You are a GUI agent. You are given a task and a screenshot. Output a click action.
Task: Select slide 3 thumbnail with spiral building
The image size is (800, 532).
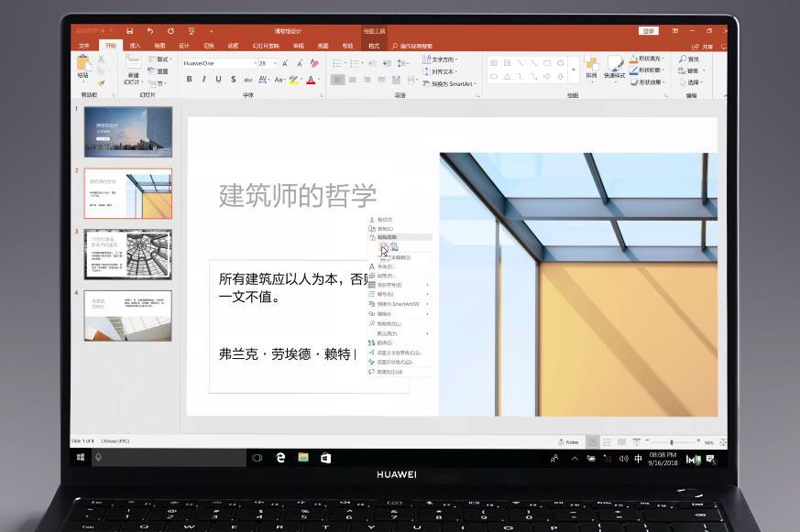pyautogui.click(x=127, y=254)
